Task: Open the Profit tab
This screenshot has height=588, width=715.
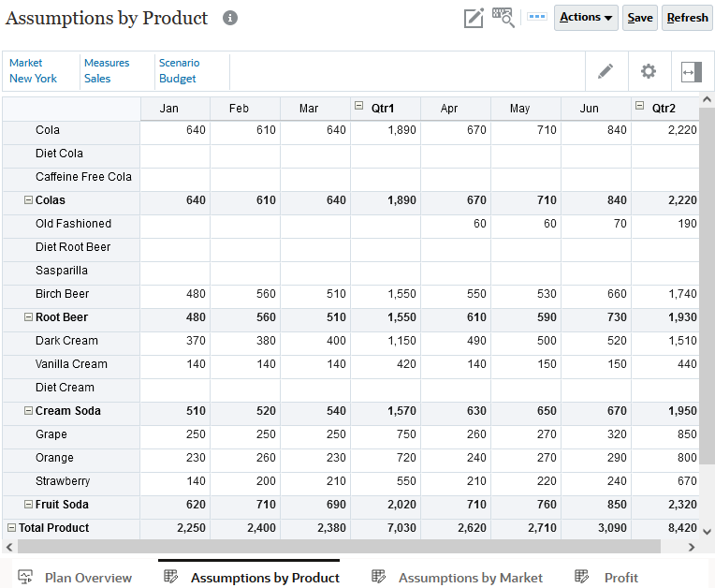Action: [620, 578]
